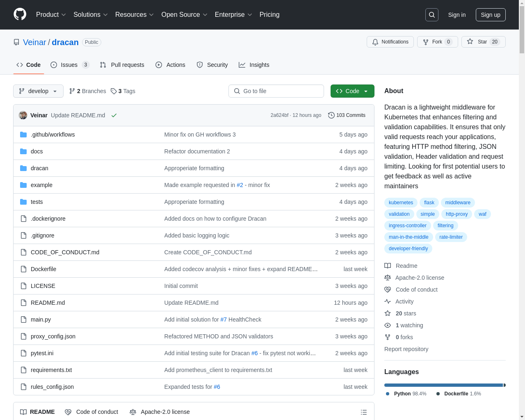
Task: Click the Python language bar segment
Action: 443,385
